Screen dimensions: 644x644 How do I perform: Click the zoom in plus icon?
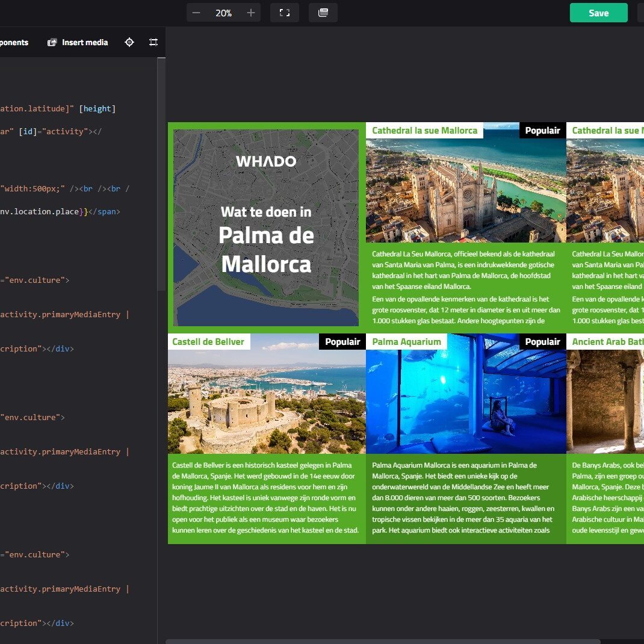pyautogui.click(x=251, y=13)
